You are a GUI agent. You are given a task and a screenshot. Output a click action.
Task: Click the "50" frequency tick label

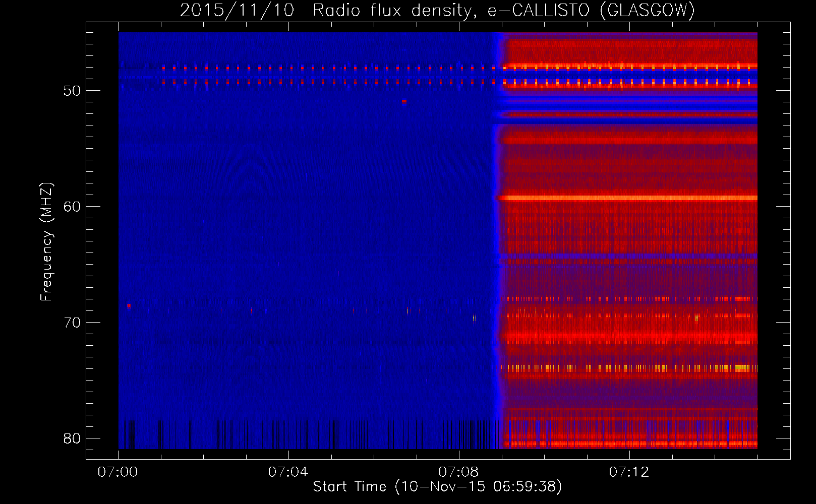[72, 91]
